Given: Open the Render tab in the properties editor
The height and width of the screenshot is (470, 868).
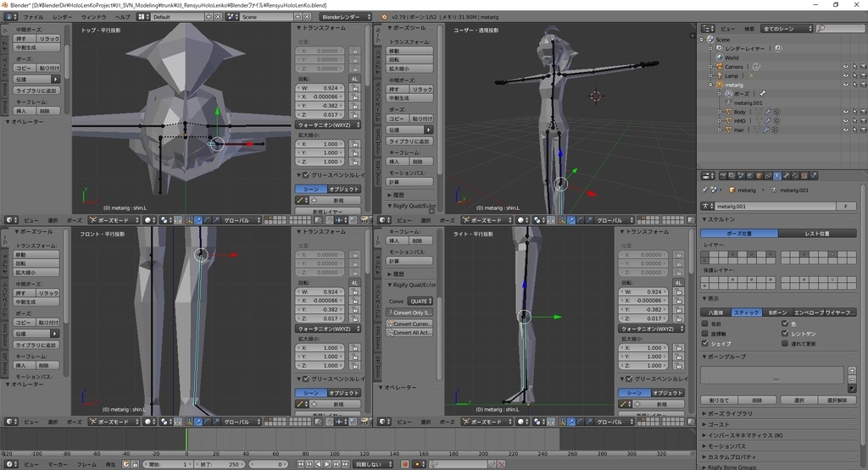Looking at the screenshot, I should [x=723, y=176].
